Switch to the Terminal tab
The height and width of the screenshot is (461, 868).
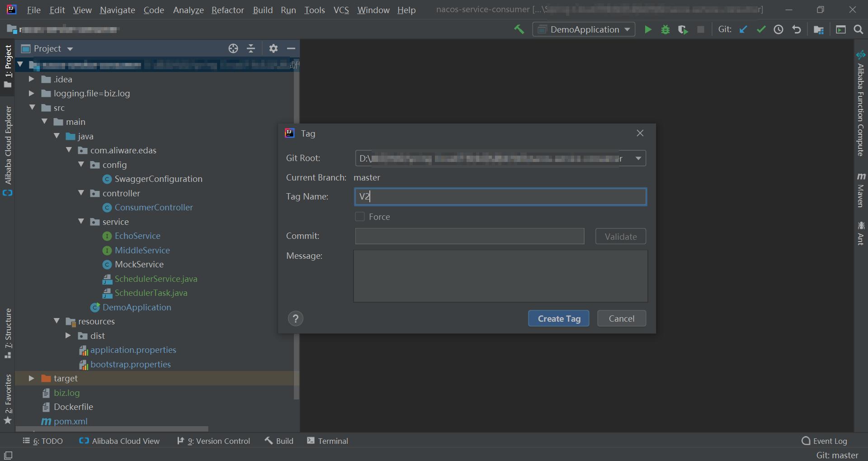pyautogui.click(x=328, y=441)
